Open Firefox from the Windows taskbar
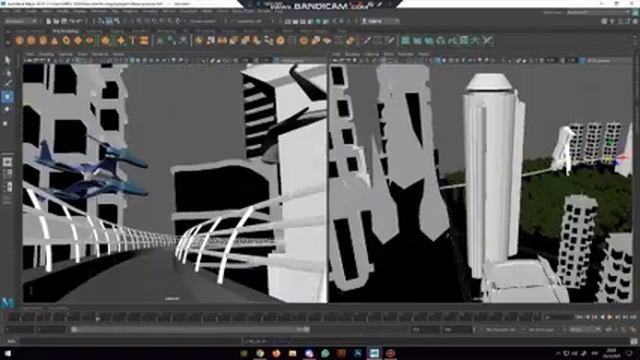This screenshot has height=360, width=640. coord(276,353)
